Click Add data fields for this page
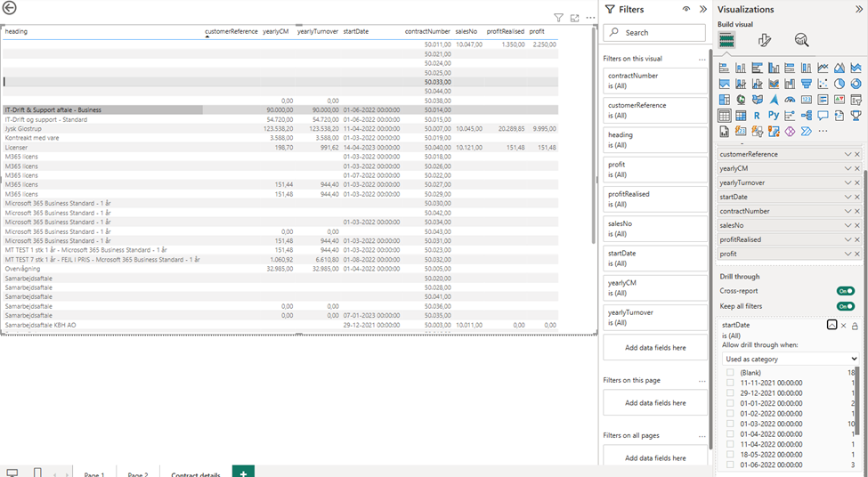This screenshot has height=477, width=868. 655,403
